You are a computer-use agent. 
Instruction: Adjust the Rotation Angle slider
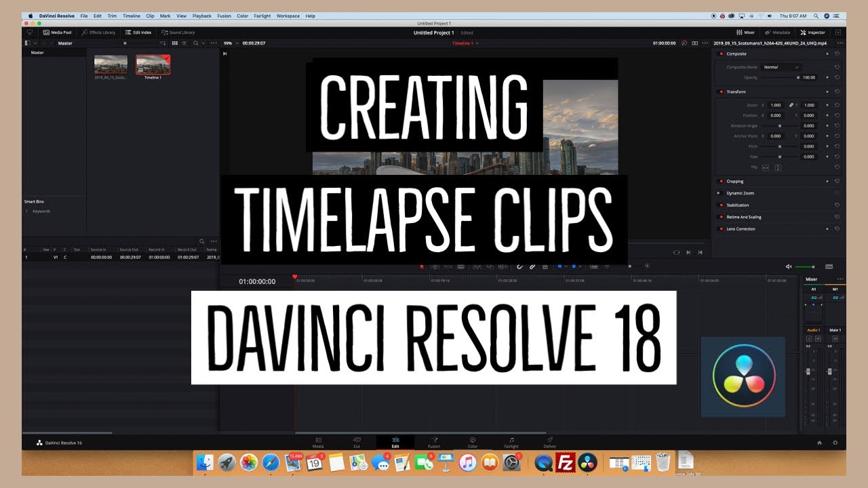780,126
